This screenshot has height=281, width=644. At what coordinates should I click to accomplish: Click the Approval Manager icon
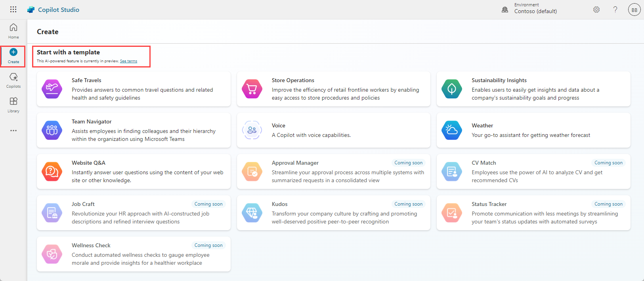(x=252, y=171)
